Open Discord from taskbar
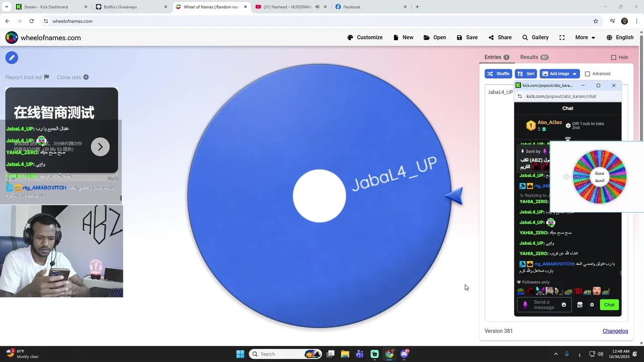The height and width of the screenshot is (362, 644). tap(404, 354)
